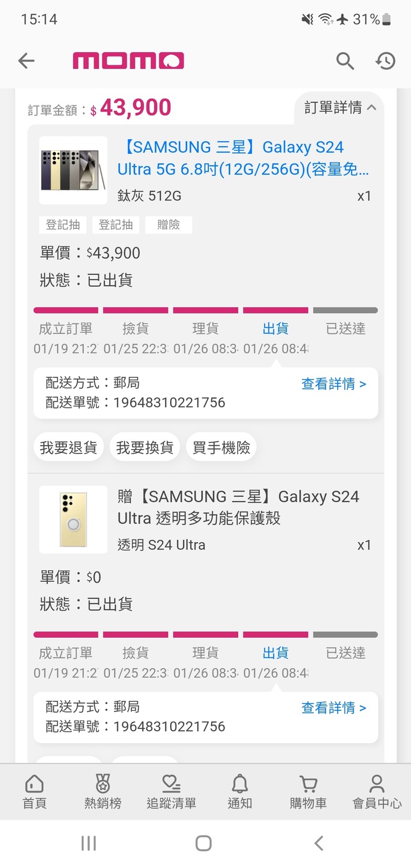Tap the momo logo
Image resolution: width=411 pixels, height=868 pixels.
coord(128,61)
